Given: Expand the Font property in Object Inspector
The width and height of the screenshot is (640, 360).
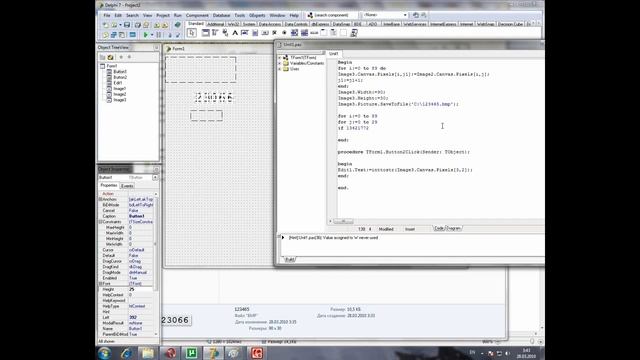Looking at the screenshot, I should click(x=100, y=283).
